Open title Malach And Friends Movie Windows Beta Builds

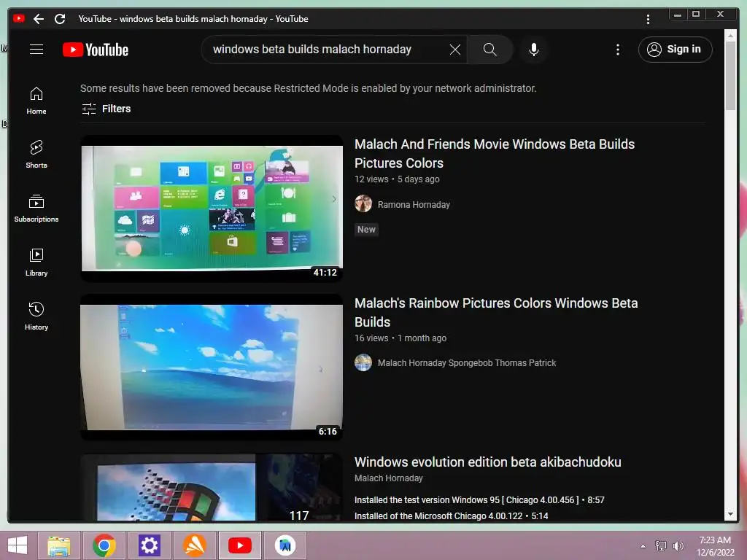click(x=495, y=153)
